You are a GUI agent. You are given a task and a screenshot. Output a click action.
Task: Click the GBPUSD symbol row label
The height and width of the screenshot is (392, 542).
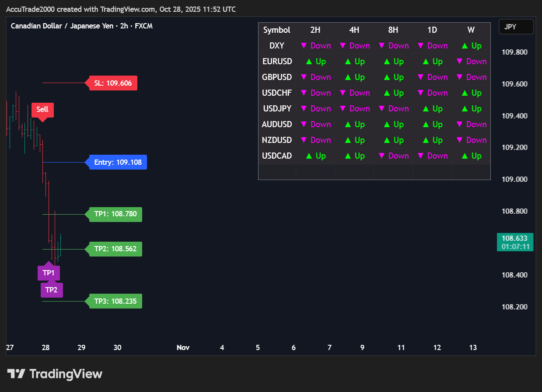point(277,77)
